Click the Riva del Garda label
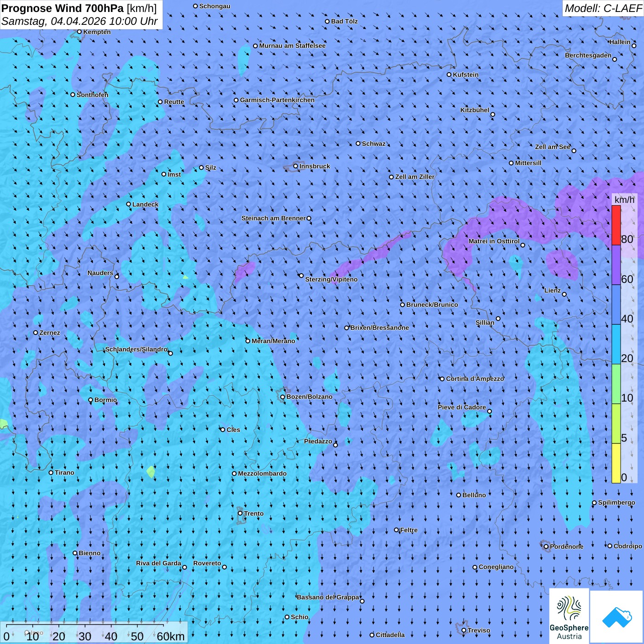 [158, 563]
